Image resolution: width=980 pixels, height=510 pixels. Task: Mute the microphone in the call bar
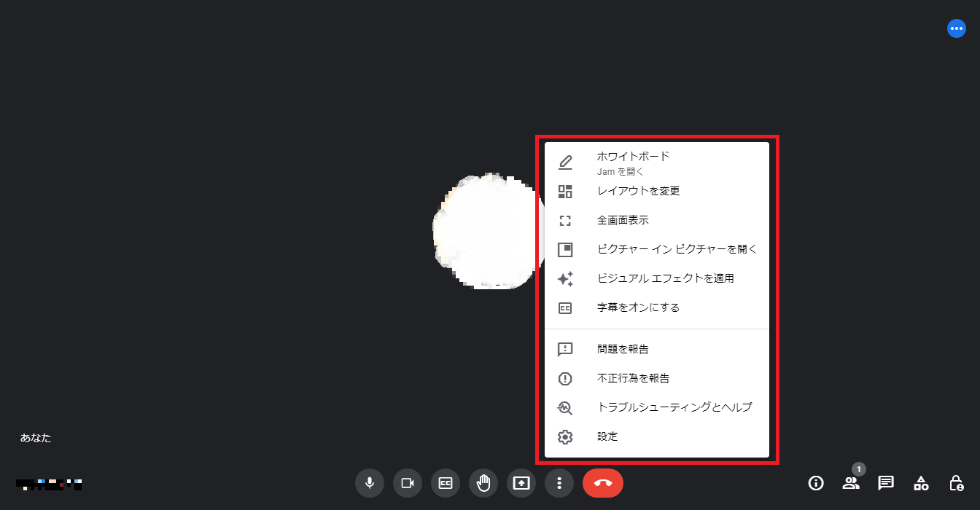tap(370, 483)
